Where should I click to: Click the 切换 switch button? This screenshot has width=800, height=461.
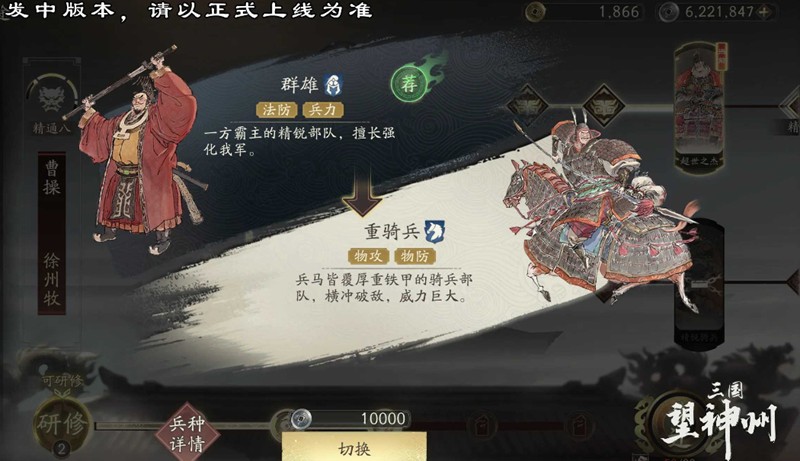pos(354,447)
